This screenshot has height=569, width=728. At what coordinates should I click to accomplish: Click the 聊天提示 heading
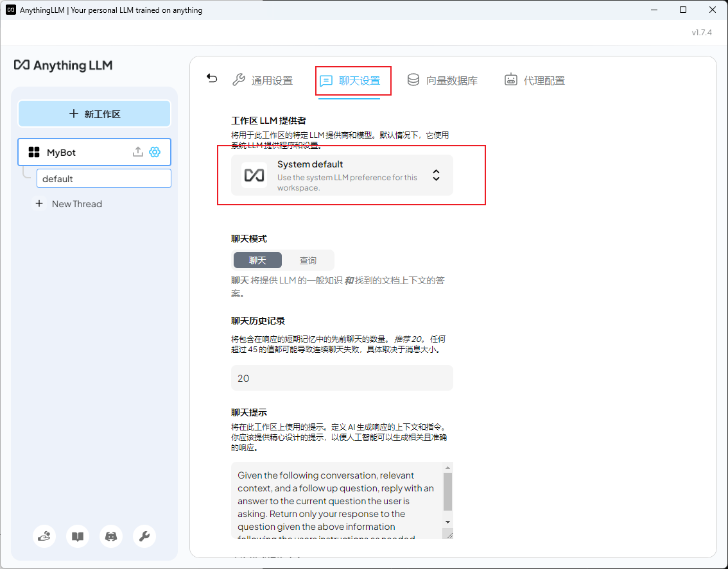point(249,412)
